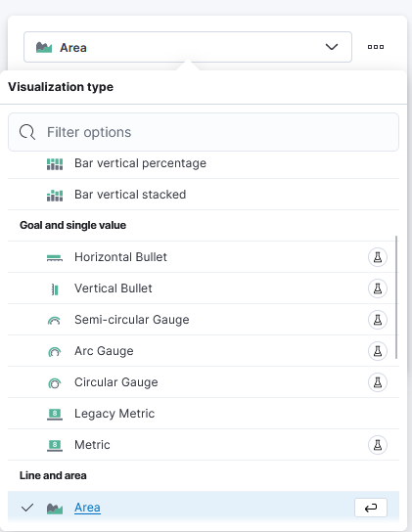Click the list scrollbar thumb
412x532 pixels.
pos(396,297)
